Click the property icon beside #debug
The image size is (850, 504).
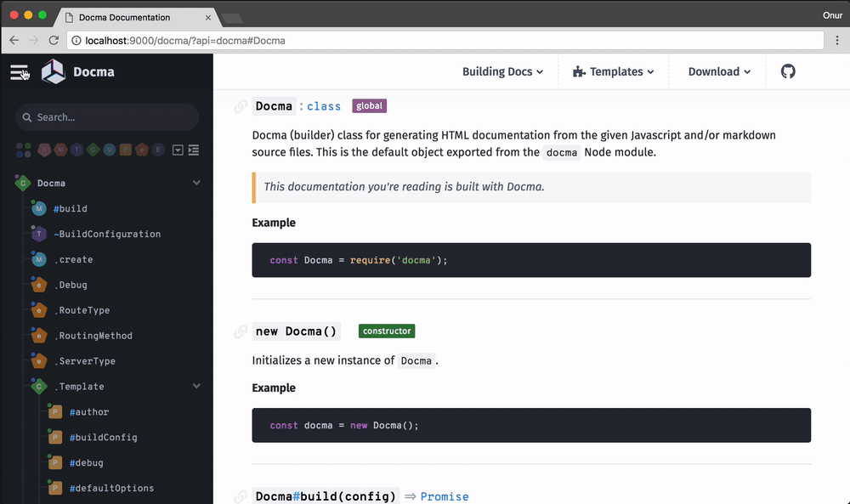coord(54,463)
